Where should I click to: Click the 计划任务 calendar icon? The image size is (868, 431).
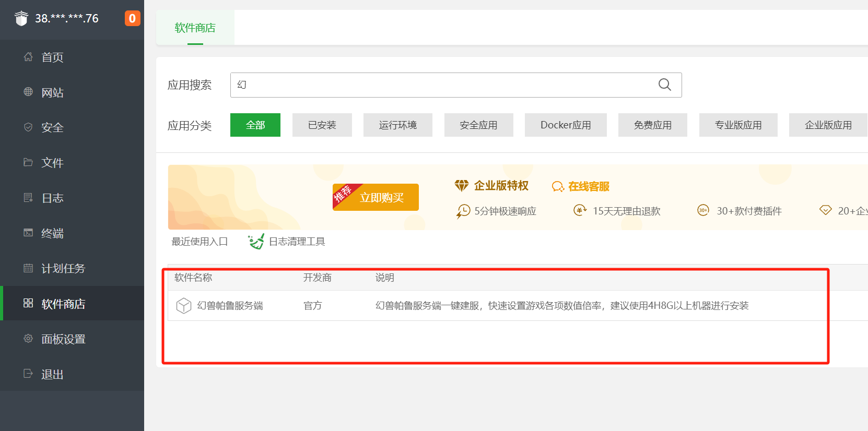28,268
